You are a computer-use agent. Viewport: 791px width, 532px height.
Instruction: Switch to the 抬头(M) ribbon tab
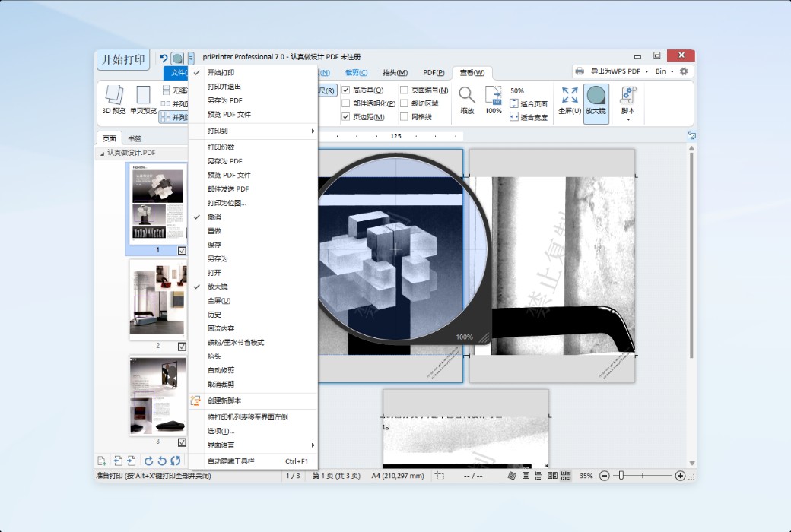point(395,73)
